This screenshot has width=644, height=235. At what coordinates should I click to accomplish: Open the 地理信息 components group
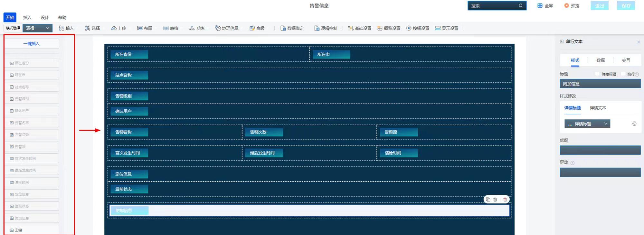point(227,28)
